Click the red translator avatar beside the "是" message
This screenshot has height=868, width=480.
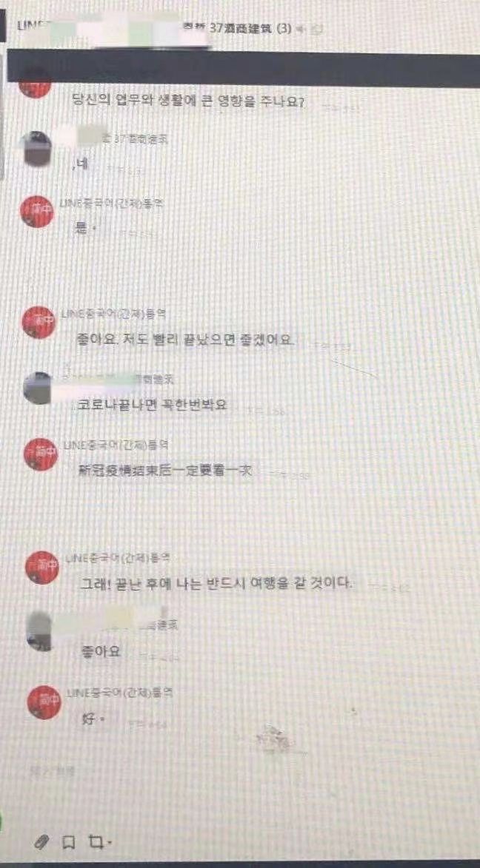click(36, 211)
